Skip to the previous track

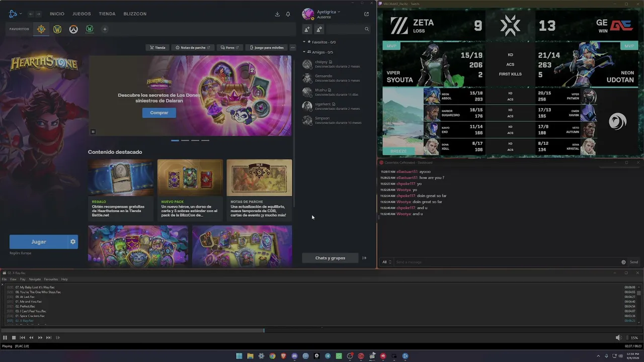click(22, 338)
